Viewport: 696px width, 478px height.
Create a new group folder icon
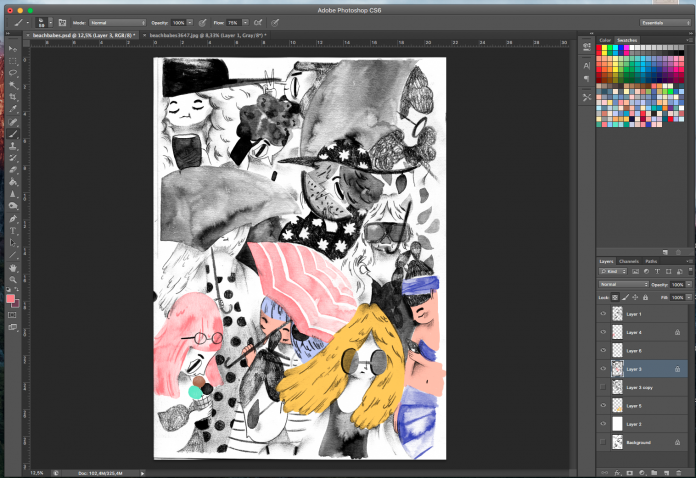654,473
